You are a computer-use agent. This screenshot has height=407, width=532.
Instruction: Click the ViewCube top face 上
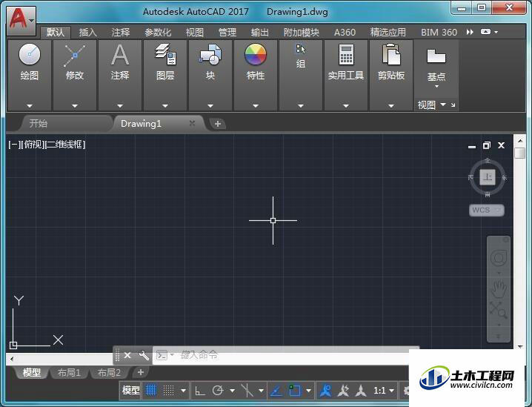(488, 177)
